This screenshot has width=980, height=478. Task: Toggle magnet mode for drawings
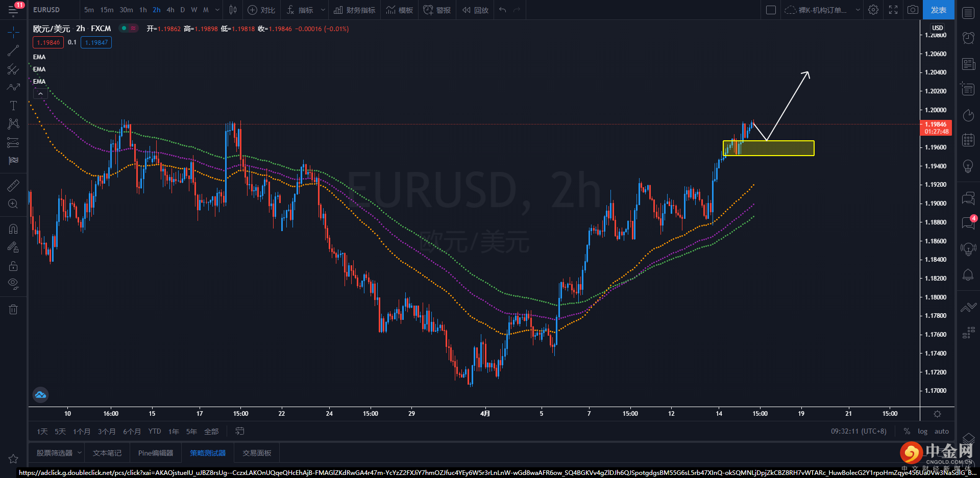pos(13,229)
